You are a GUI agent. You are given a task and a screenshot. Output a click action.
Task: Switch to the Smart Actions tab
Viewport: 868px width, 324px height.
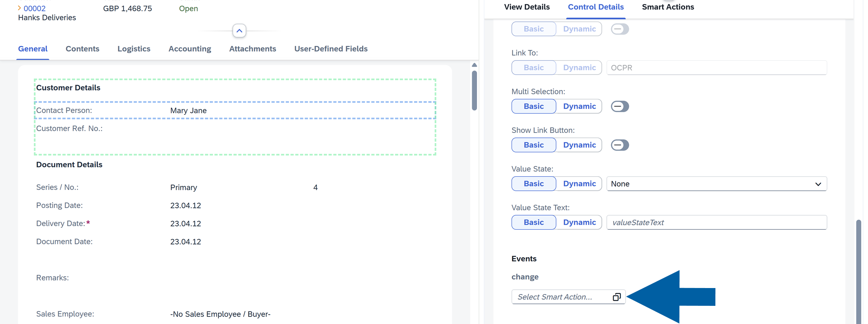668,7
